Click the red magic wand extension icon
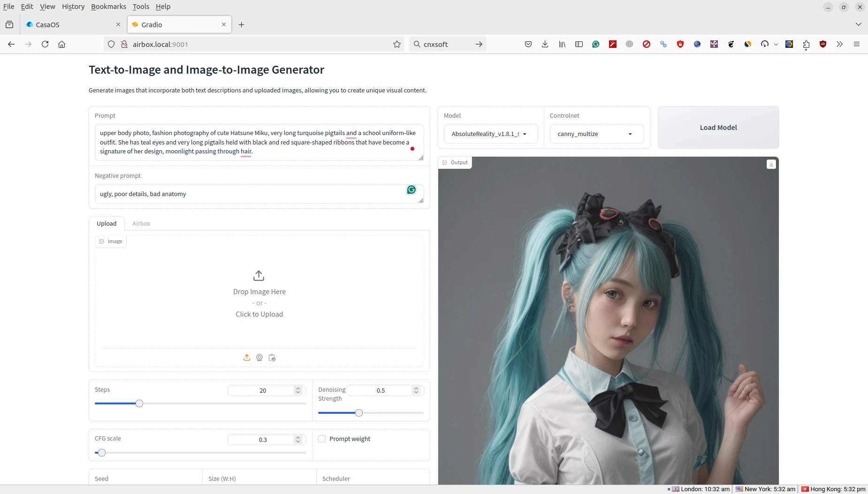Viewport: 868px width, 494px height. click(x=613, y=44)
